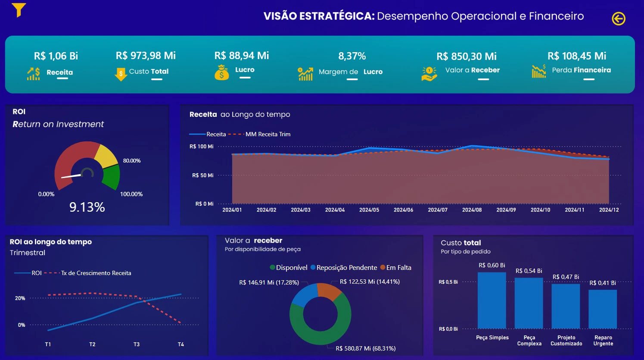The width and height of the screenshot is (644, 360).
Task: Click the T3 quarter axis label
Action: coord(137,344)
